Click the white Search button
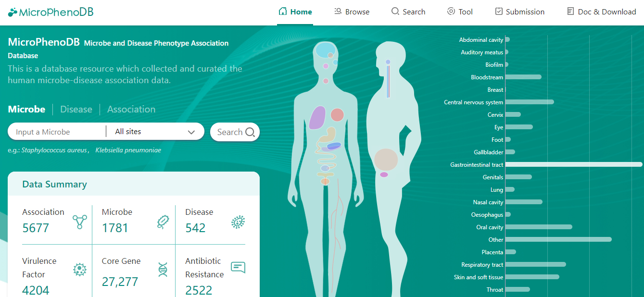 click(x=235, y=132)
